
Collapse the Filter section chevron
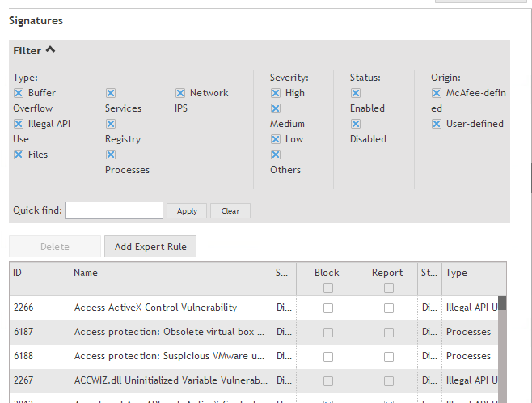tap(50, 50)
